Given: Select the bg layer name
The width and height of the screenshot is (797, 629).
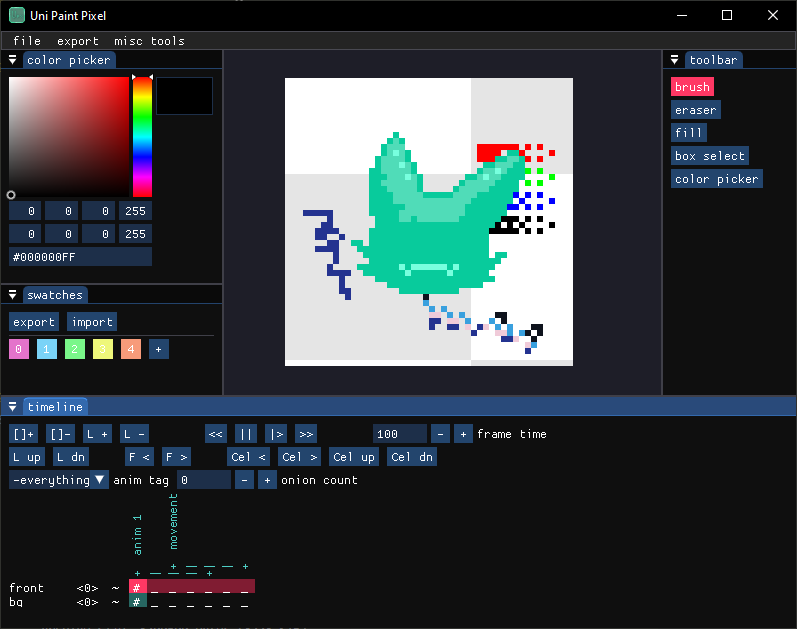Looking at the screenshot, I should click(16, 602).
